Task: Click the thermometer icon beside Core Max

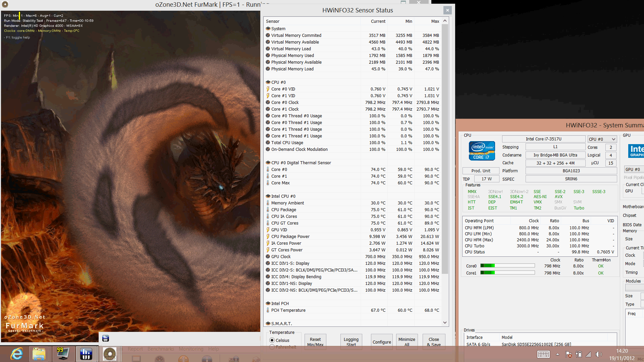Action: click(x=268, y=183)
